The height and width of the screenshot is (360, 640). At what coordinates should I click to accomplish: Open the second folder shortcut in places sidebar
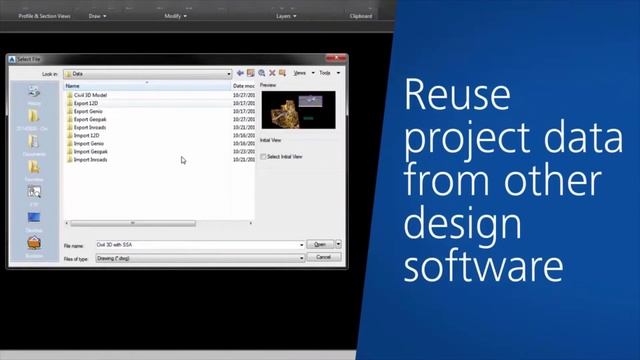point(34,120)
